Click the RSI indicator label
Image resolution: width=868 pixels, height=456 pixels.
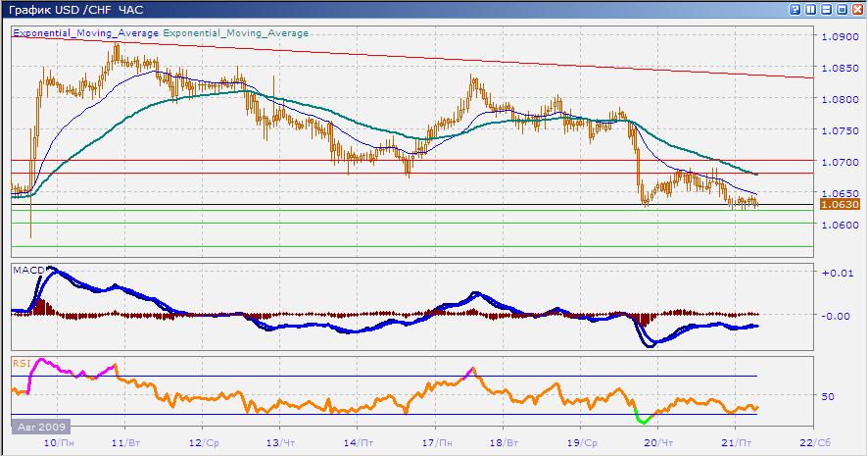coord(21,363)
